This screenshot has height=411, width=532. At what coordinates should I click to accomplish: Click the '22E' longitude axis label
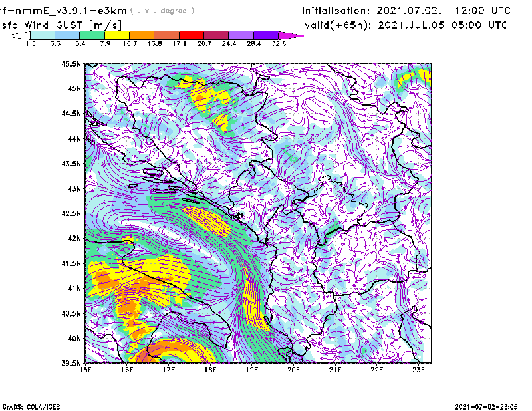pyautogui.click(x=376, y=370)
